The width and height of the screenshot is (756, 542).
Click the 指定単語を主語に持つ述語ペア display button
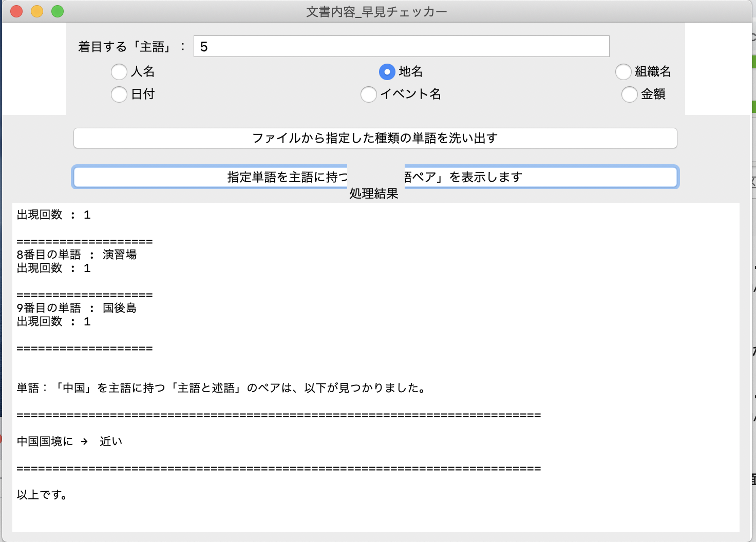(375, 177)
